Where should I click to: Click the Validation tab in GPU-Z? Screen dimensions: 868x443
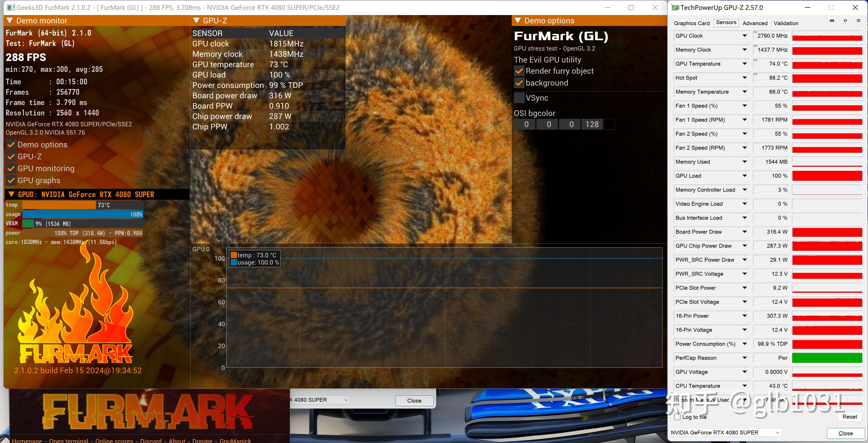click(786, 23)
